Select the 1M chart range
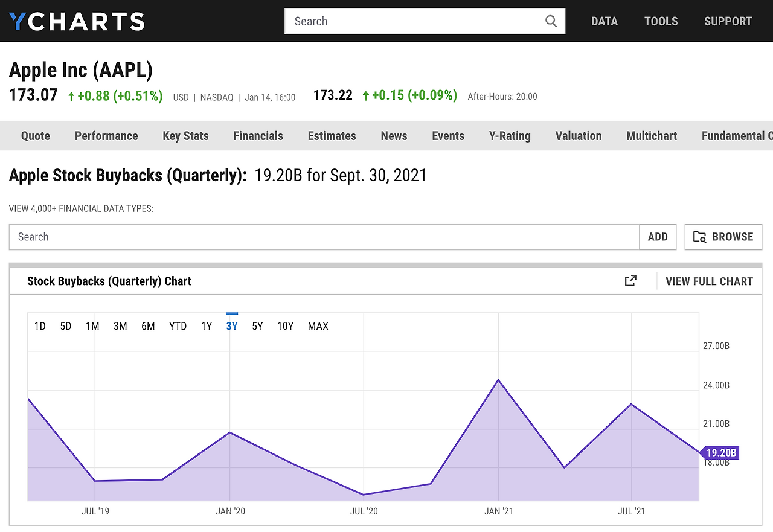This screenshot has width=773, height=532. [92, 326]
